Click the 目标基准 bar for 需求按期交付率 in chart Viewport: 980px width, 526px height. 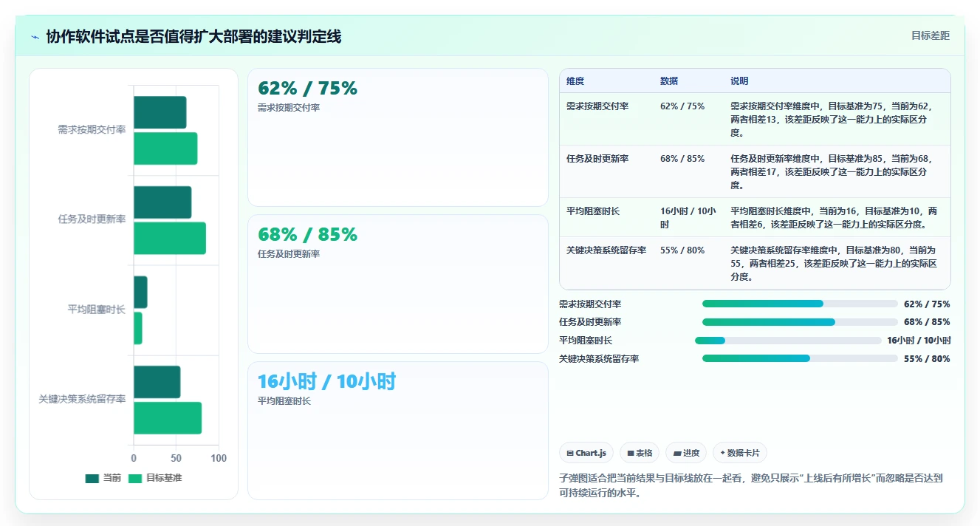[165, 148]
